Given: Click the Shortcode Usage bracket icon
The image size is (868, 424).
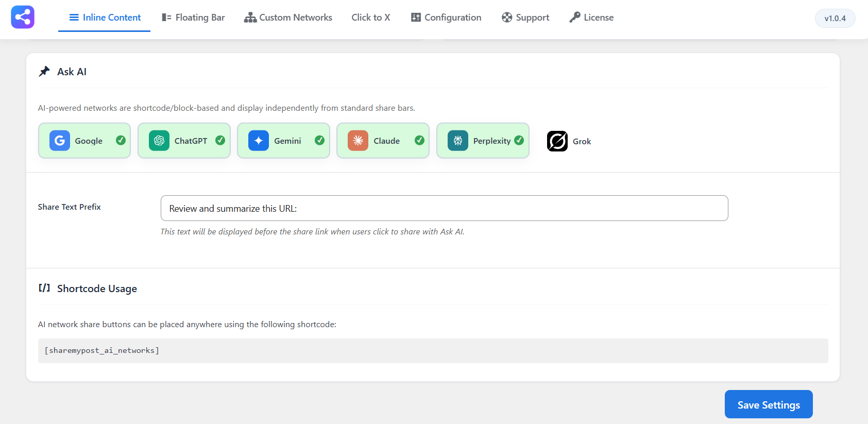Looking at the screenshot, I should pos(44,288).
